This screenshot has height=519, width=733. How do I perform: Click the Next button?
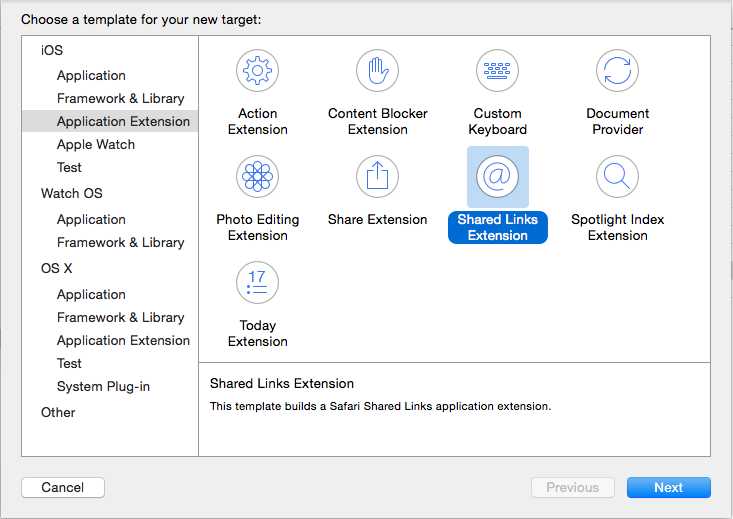coord(668,488)
